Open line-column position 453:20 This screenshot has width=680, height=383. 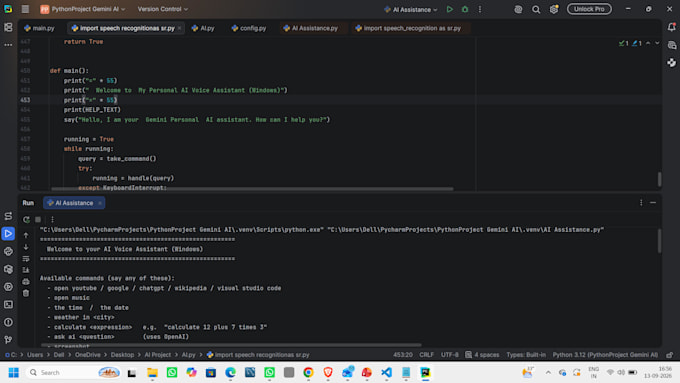pos(402,355)
